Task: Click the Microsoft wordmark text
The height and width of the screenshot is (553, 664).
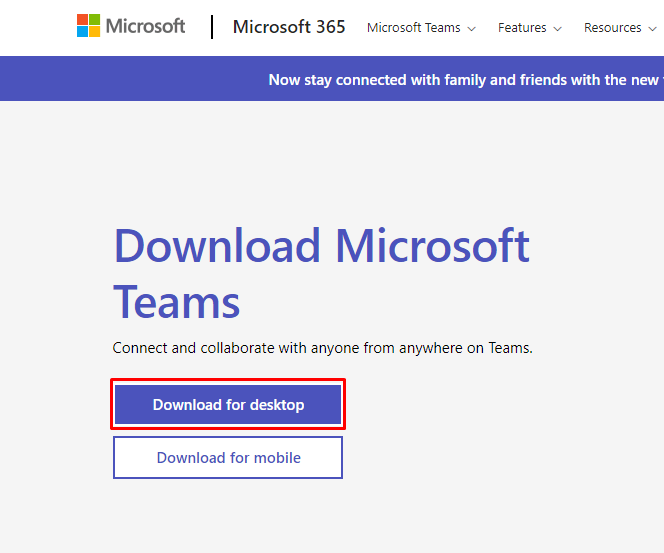Action: point(146,26)
